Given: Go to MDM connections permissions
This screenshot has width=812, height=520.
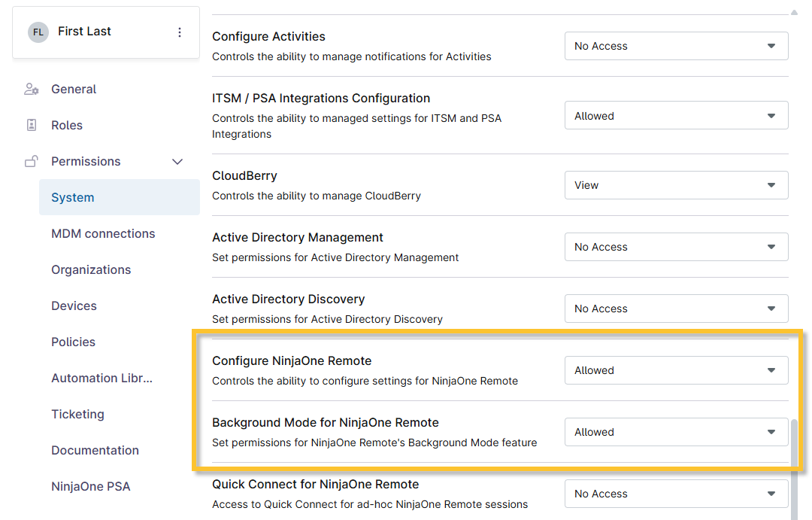Looking at the screenshot, I should coord(103,234).
